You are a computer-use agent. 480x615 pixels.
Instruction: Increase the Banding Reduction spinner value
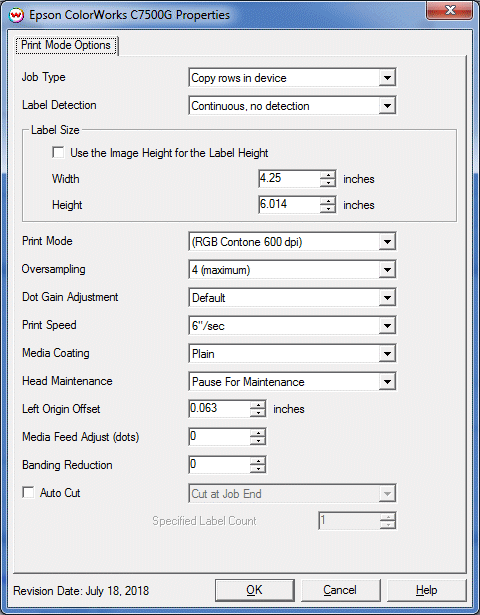click(x=258, y=461)
